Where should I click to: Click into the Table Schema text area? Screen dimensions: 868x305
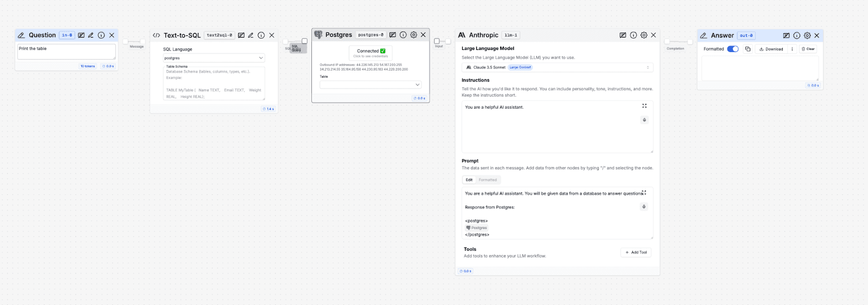click(214, 85)
